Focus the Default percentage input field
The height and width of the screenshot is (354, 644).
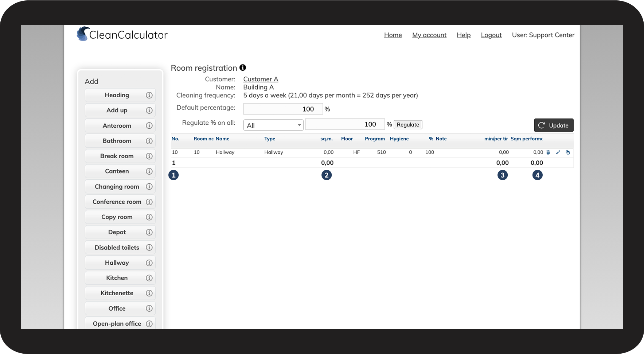(x=283, y=109)
